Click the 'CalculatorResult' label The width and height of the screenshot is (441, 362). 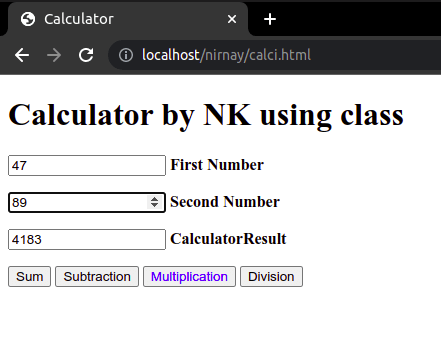[x=228, y=239]
